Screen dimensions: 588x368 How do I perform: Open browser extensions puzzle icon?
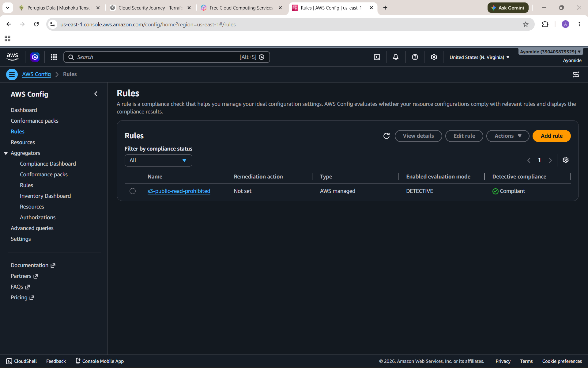tap(545, 24)
